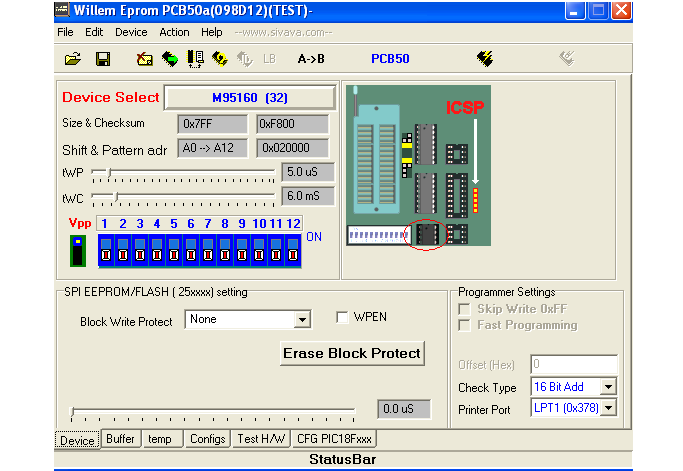683x471 pixels.
Task: Click the M95160 device select button
Action: point(249,98)
